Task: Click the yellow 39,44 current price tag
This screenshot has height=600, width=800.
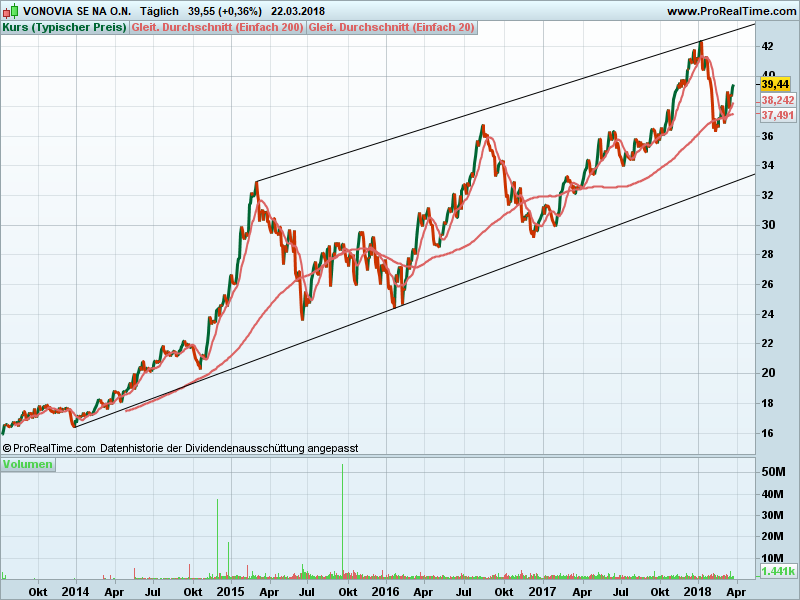Action: [x=775, y=86]
